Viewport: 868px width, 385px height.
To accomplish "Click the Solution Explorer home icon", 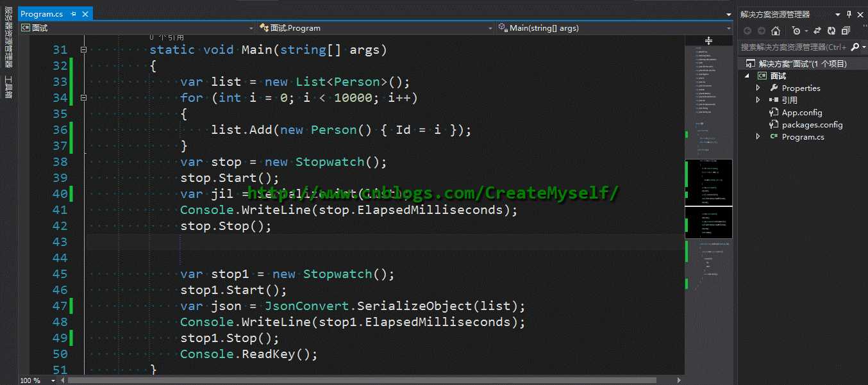I will tap(775, 30).
